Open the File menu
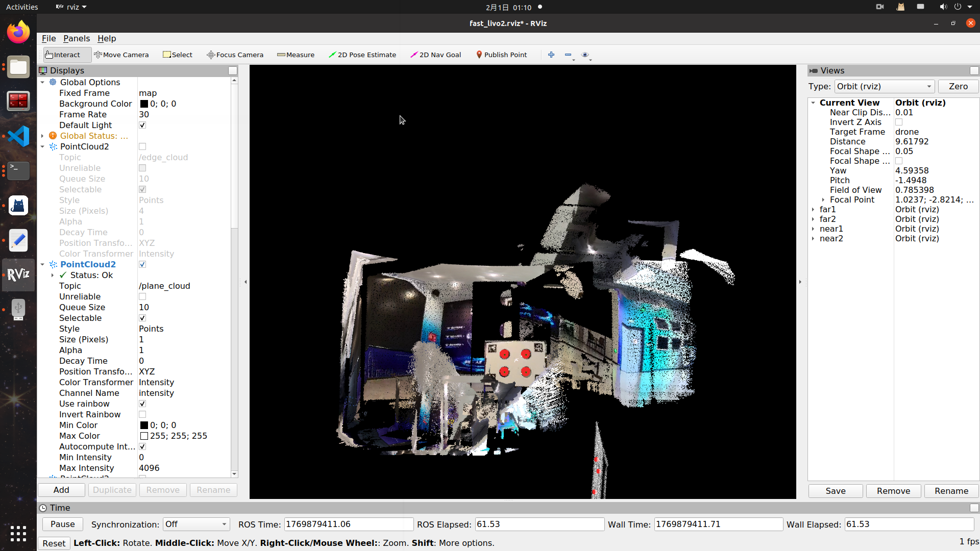The width and height of the screenshot is (980, 551). coord(48,38)
